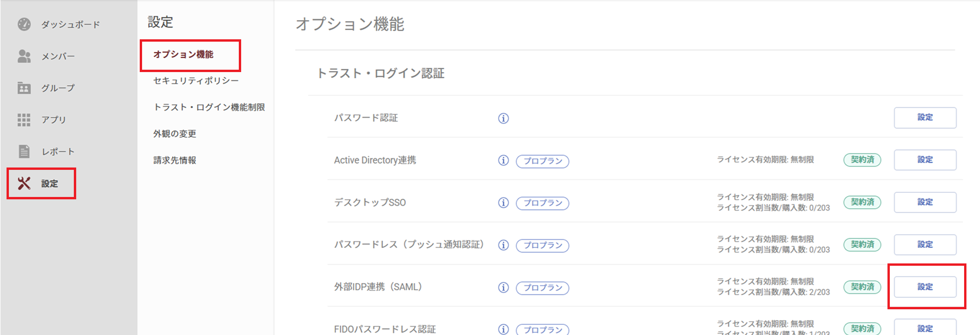This screenshot has height=335, width=980.
Task: Click 契約済 badge on パスワードレス row
Action: click(x=862, y=245)
